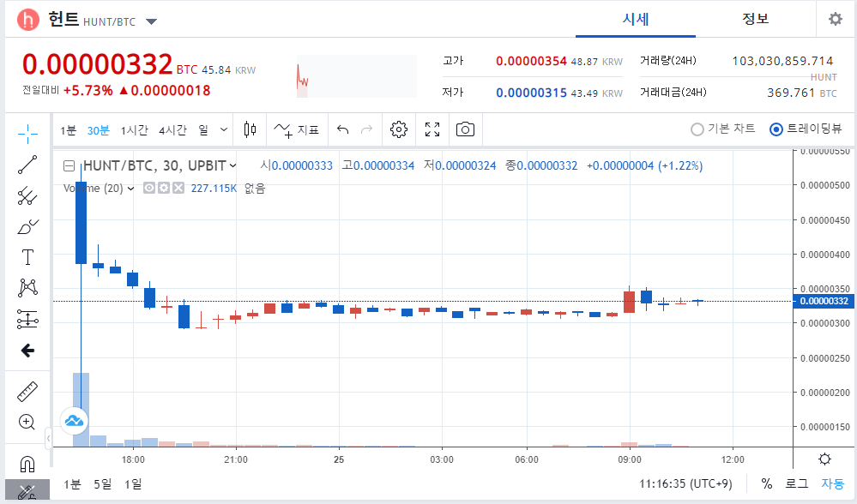
Task: Click the 24H volume value 103,030,859.714
Action: pyautogui.click(x=782, y=61)
